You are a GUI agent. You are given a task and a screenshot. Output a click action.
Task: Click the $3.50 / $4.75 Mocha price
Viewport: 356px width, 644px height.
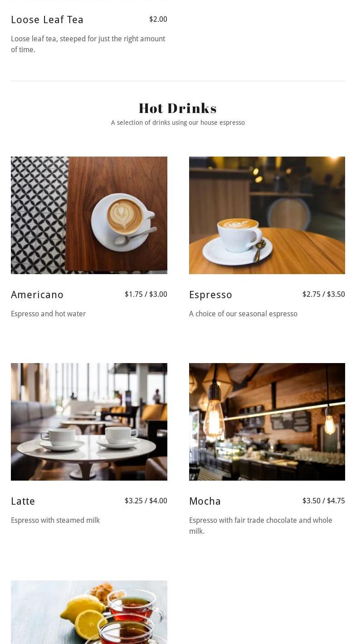click(x=324, y=501)
